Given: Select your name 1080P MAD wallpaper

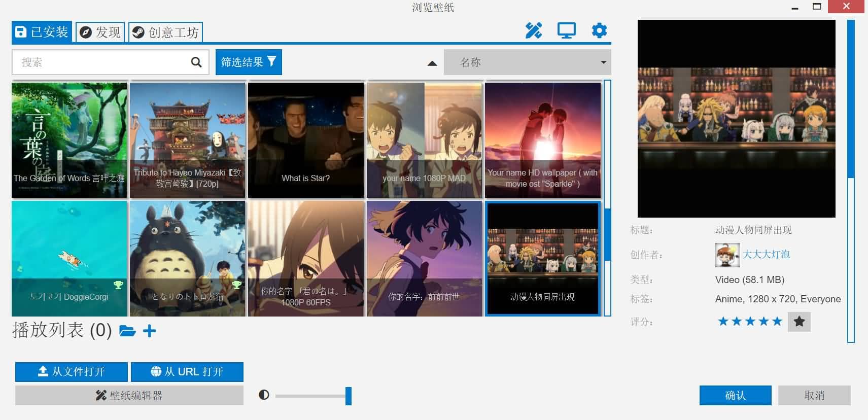Looking at the screenshot, I should click(424, 140).
